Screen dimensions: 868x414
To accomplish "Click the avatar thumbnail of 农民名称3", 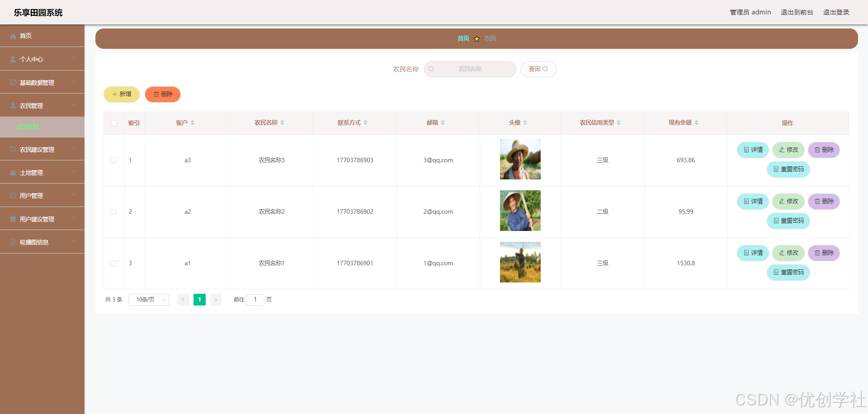I will tap(520, 159).
